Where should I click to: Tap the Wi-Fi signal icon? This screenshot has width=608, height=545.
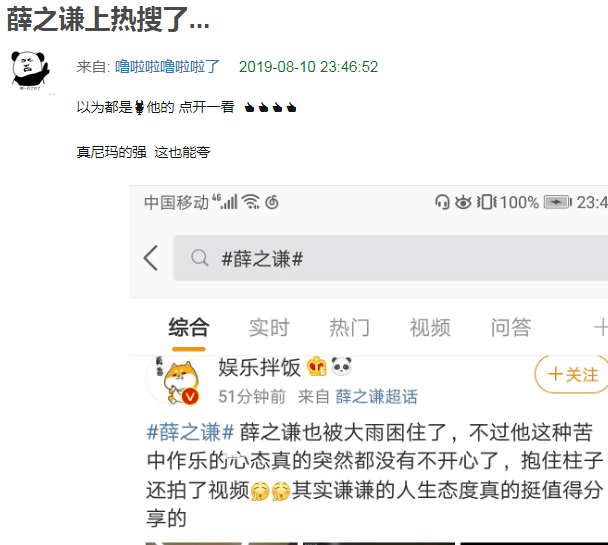[x=251, y=202]
